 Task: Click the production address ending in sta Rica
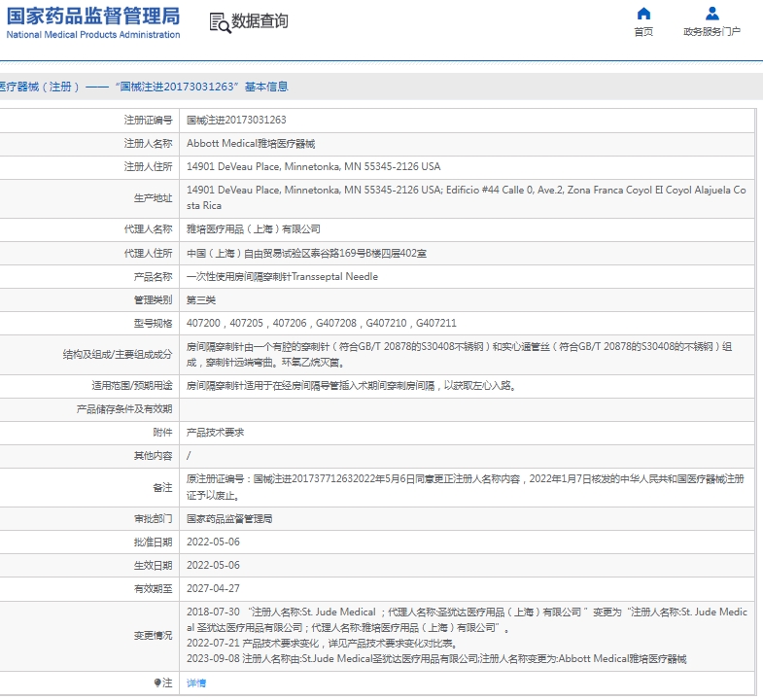point(467,197)
